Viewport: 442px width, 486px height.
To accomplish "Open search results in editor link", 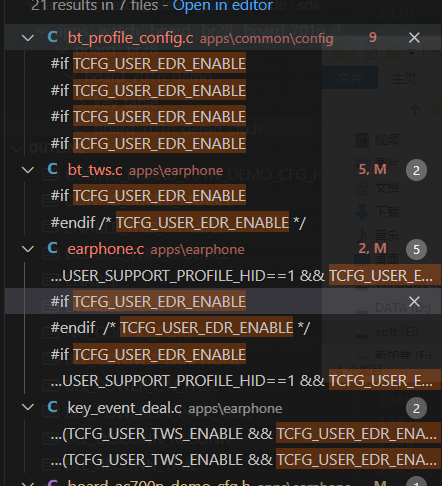I will coord(223,5).
